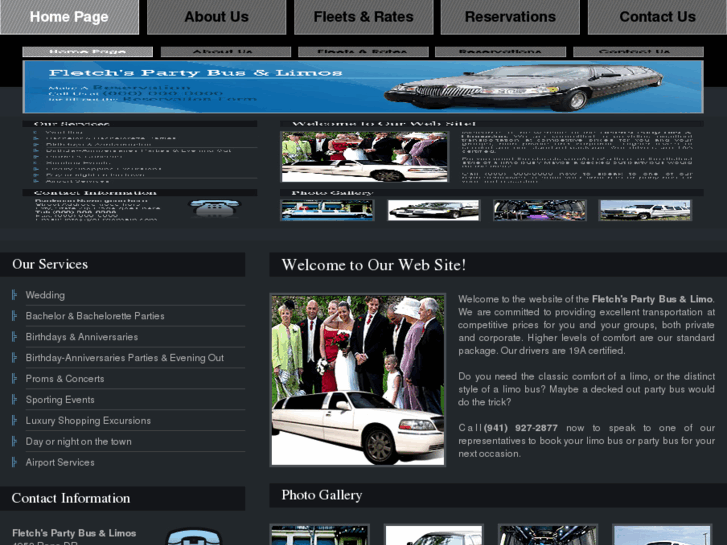Click the bullet icon beside Airport Services

[14, 462]
